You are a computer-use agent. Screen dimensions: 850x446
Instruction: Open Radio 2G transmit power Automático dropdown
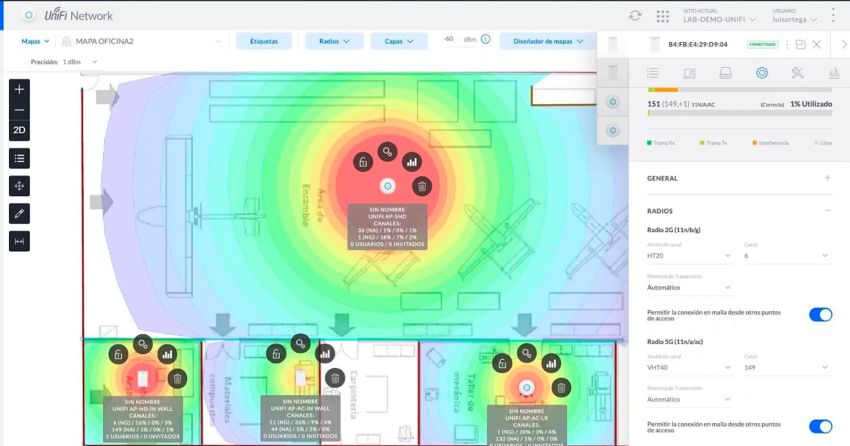pyautogui.click(x=689, y=288)
